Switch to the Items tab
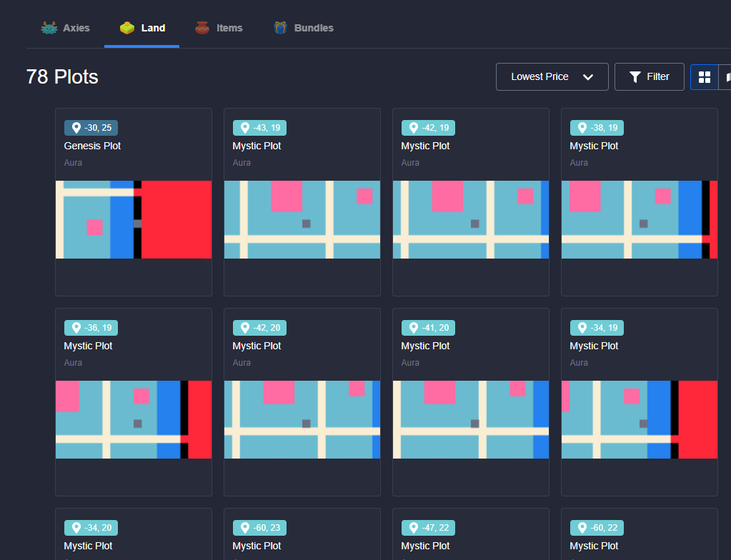This screenshot has width=731, height=560. click(219, 28)
